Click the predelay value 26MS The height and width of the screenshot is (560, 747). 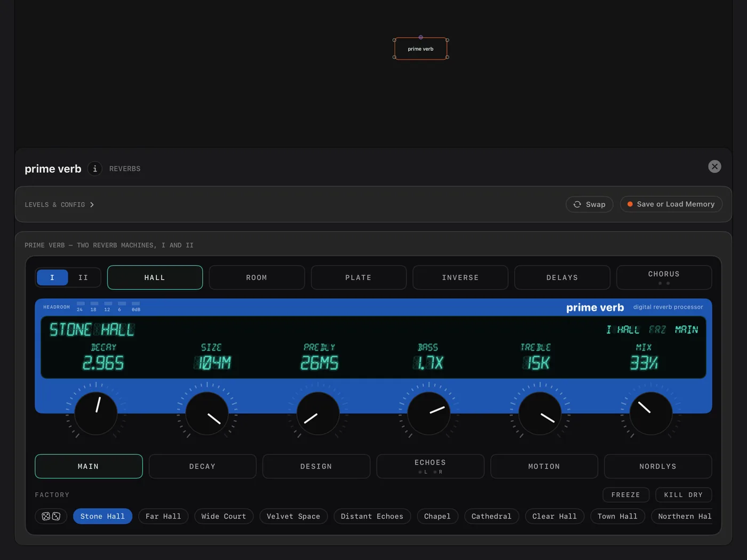click(319, 363)
